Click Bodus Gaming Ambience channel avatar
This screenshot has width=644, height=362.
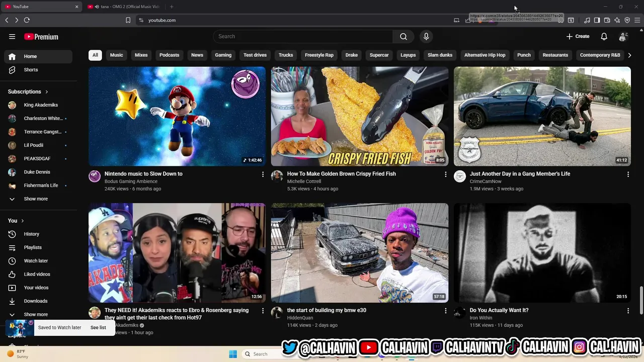pos(95,176)
